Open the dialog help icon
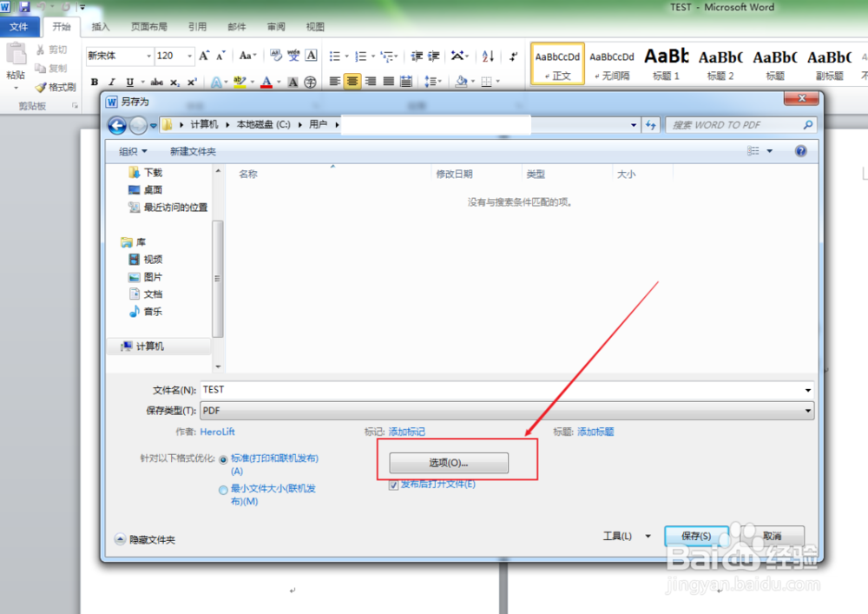Viewport: 868px width, 614px height. coord(800,151)
